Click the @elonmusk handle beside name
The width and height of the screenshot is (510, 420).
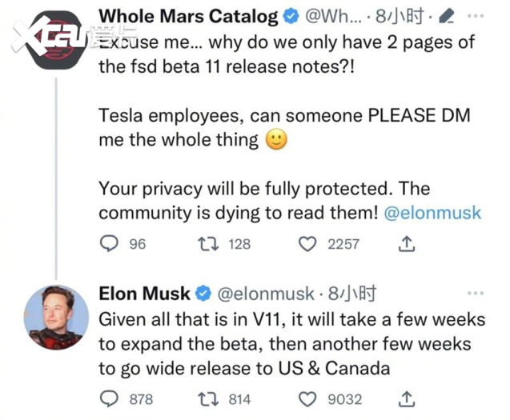tap(266, 294)
